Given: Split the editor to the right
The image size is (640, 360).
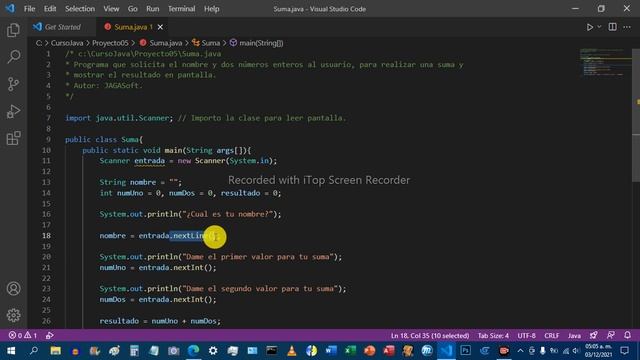Looking at the screenshot, I should [x=613, y=27].
